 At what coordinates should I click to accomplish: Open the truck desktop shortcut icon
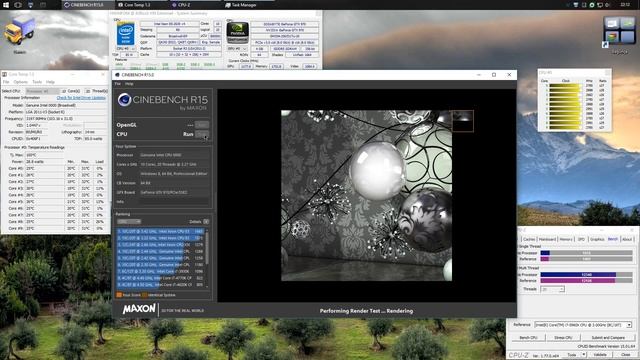pyautogui.click(x=19, y=31)
